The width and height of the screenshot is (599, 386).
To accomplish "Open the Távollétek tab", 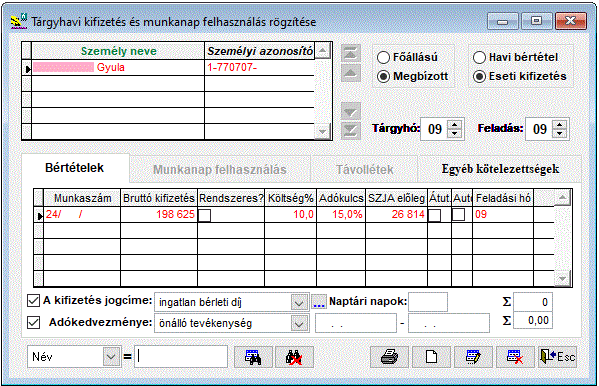I will click(364, 169).
